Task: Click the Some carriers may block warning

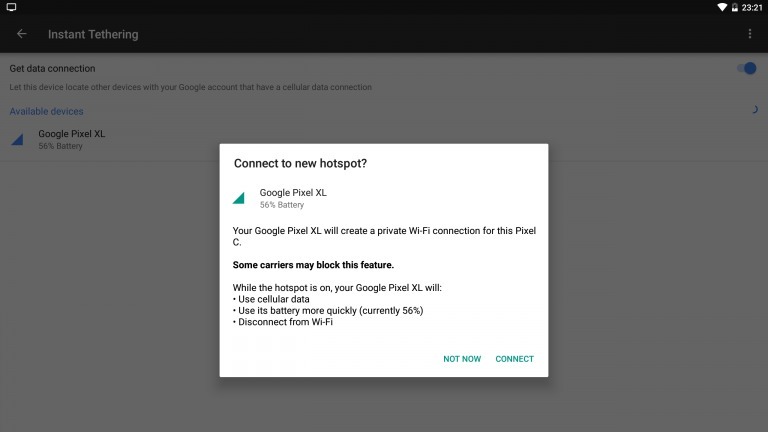Action: coord(313,265)
